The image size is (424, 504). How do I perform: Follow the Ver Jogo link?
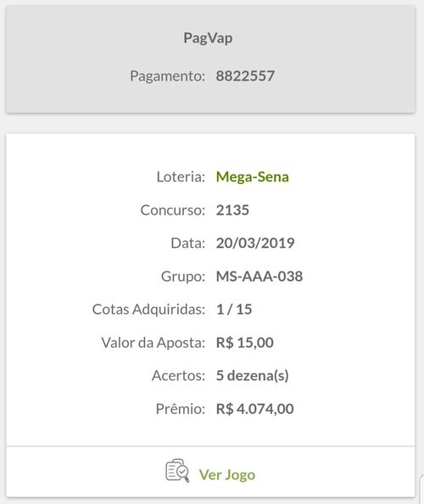click(x=227, y=475)
